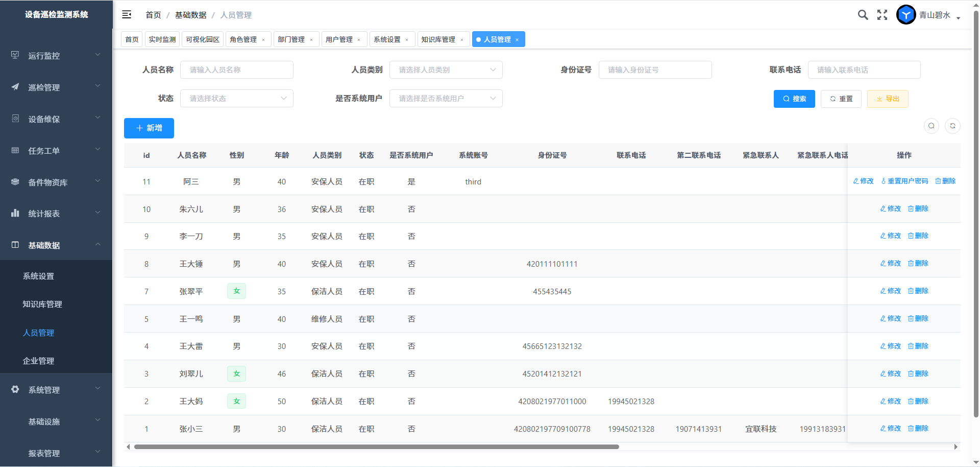
Task: Open the header search magnifier icon
Action: (863, 15)
